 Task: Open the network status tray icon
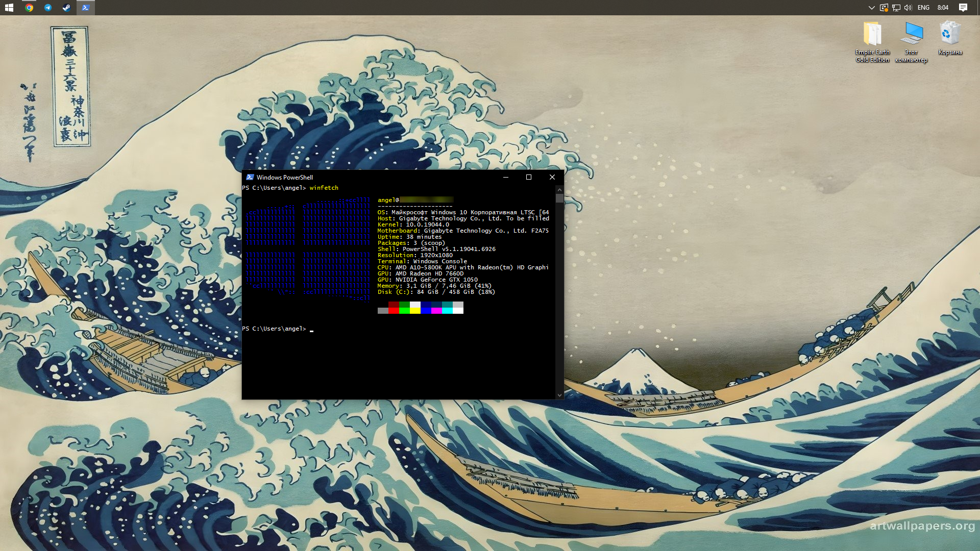(x=896, y=8)
